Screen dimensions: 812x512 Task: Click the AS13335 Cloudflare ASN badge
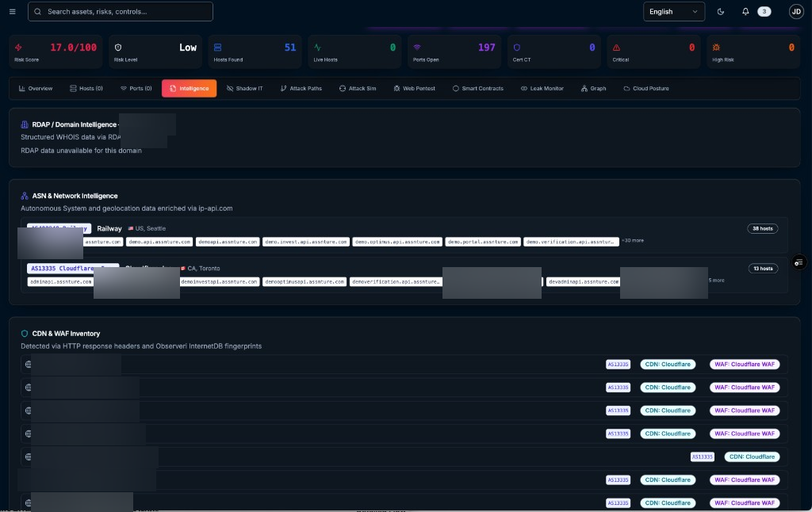click(73, 268)
